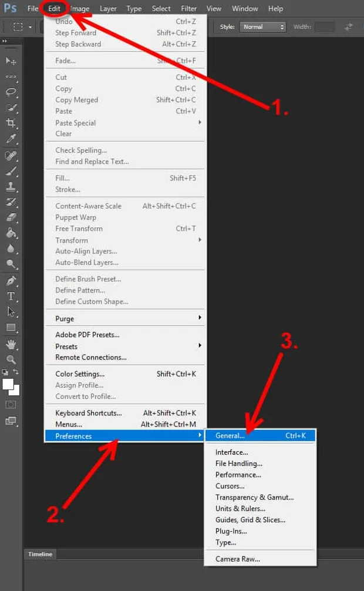Change the screen mode

(11, 421)
